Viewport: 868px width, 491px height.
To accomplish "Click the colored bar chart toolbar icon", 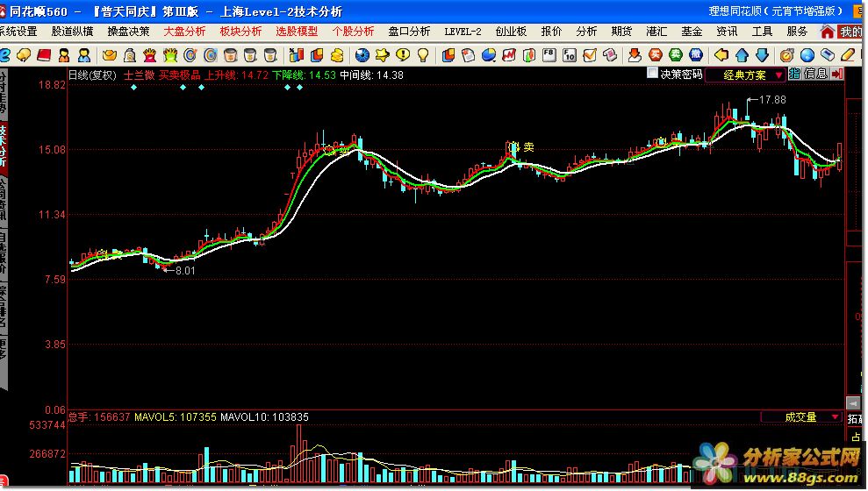I will click(x=297, y=54).
